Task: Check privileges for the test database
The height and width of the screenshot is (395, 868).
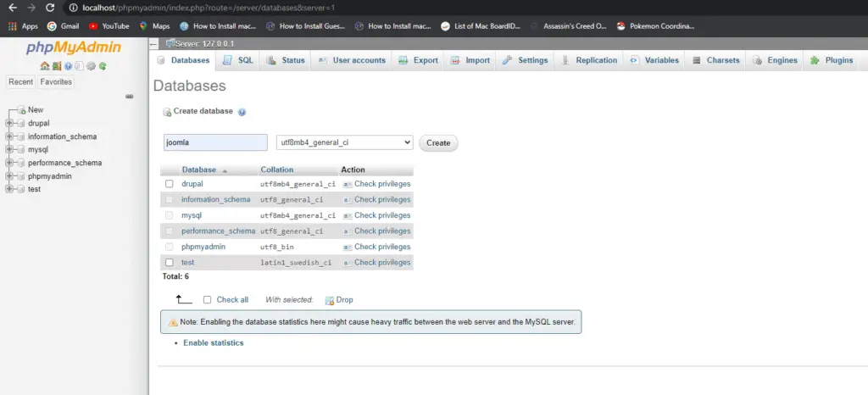Action: coord(377,262)
